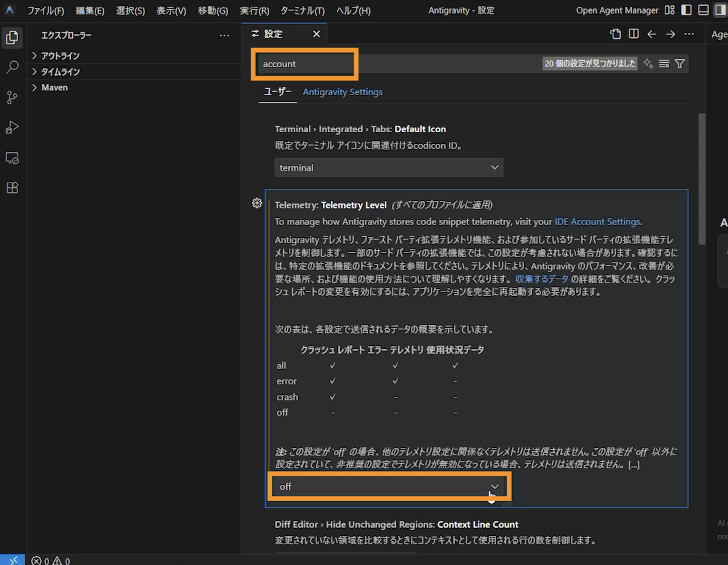Click gear icon beside Telemetry Level
The image size is (728, 565).
coord(257,203)
